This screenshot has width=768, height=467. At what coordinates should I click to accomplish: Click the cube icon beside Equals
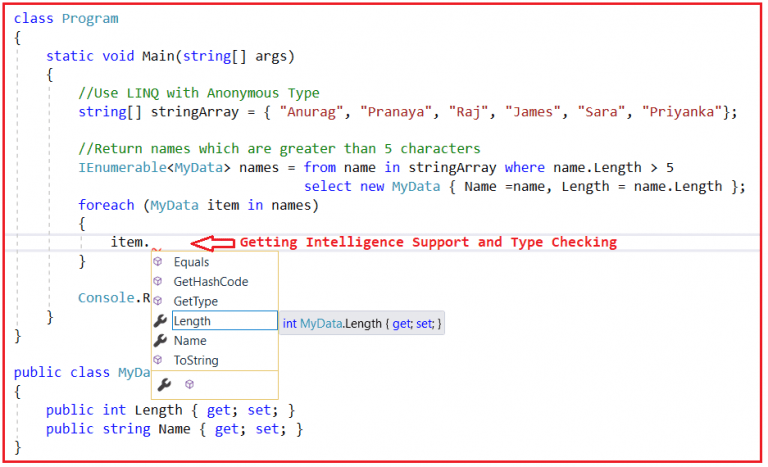(158, 262)
